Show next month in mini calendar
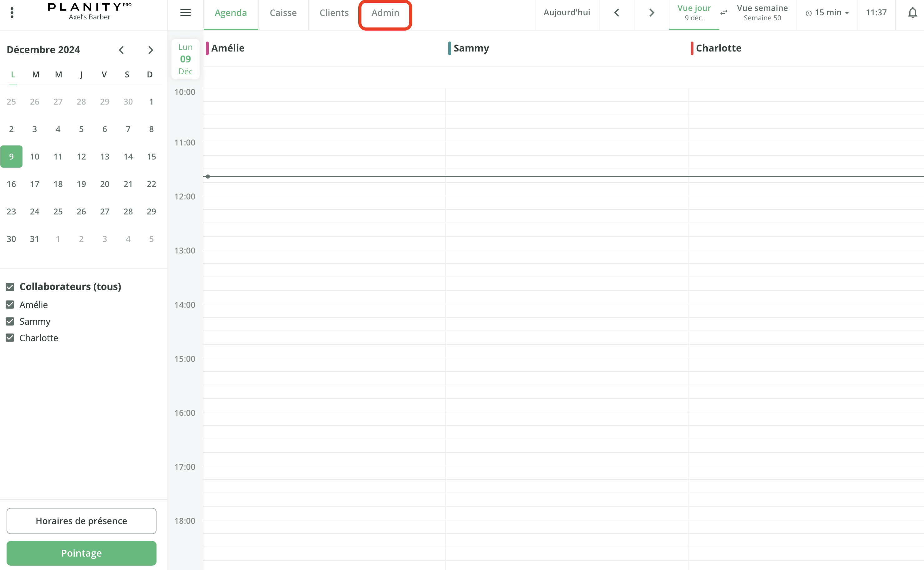 coord(151,50)
